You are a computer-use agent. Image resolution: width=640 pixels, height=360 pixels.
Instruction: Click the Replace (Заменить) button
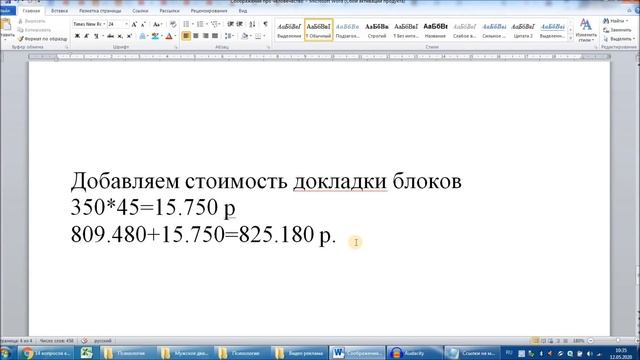coord(617,30)
